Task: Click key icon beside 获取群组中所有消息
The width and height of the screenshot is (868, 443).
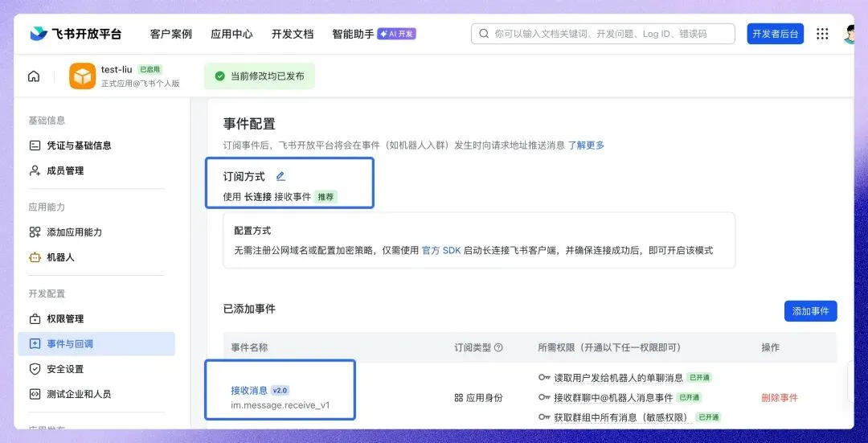Action: click(544, 417)
